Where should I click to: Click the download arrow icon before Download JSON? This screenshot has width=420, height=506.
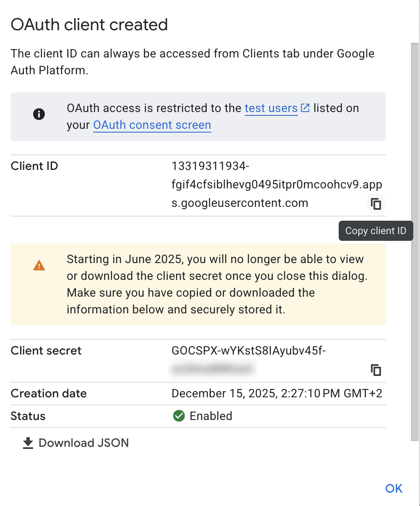[x=28, y=443]
